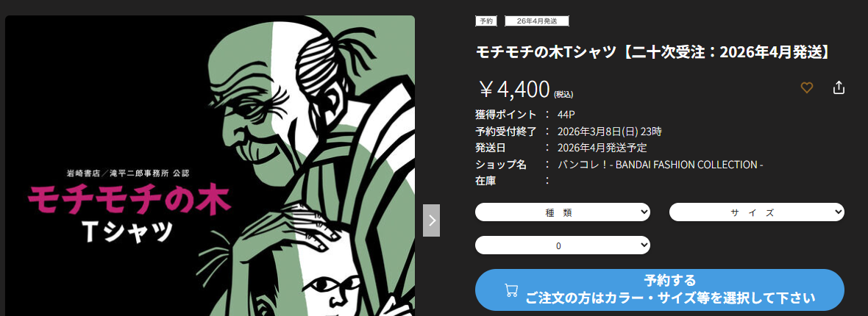This screenshot has height=316, width=868.
Task: Open the サイズ size dropdown
Action: point(757,212)
